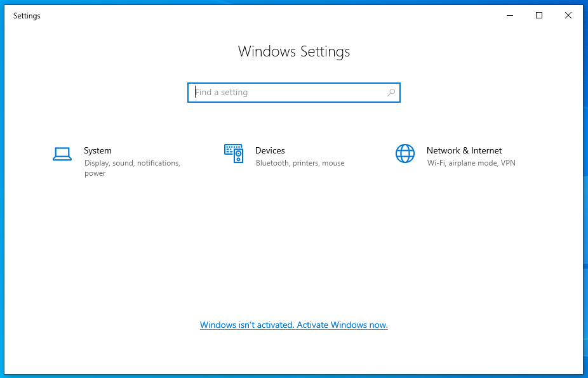588x378 pixels.
Task: Focus the Find a setting box
Action: pos(294,93)
